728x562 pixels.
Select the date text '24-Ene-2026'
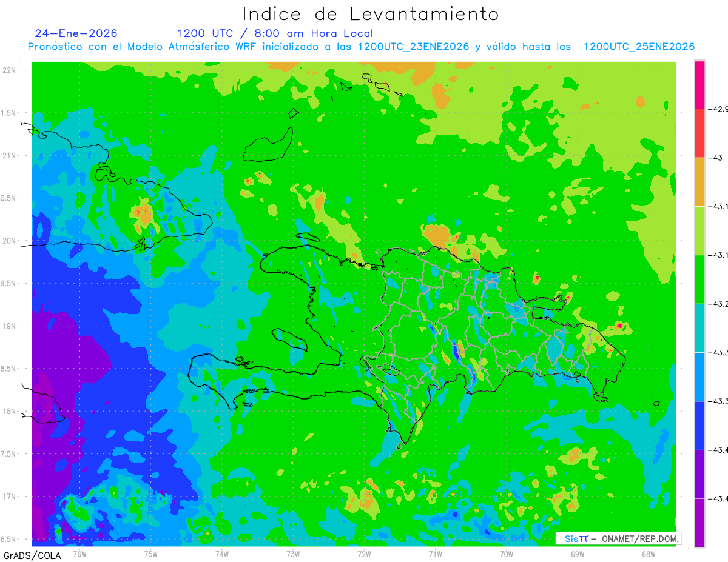[x=76, y=33]
